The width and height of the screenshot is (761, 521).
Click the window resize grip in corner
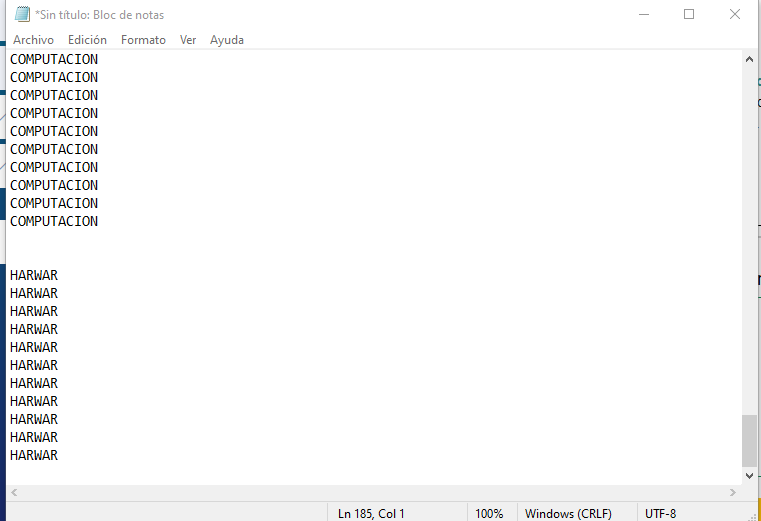(752, 516)
